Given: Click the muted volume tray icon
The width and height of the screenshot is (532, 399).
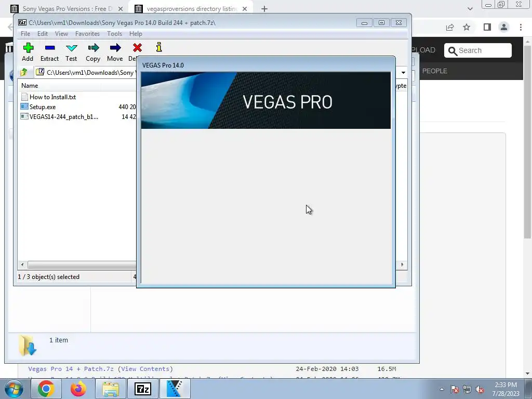Looking at the screenshot, I should (x=480, y=389).
